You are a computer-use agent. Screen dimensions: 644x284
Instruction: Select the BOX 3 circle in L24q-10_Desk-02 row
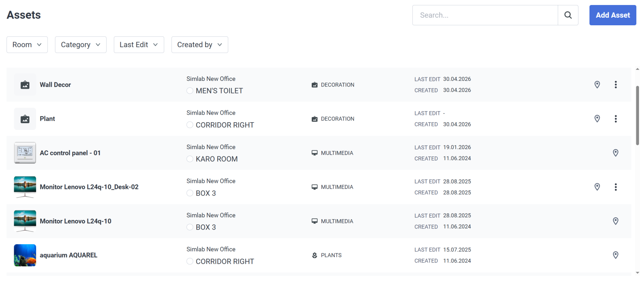(190, 193)
